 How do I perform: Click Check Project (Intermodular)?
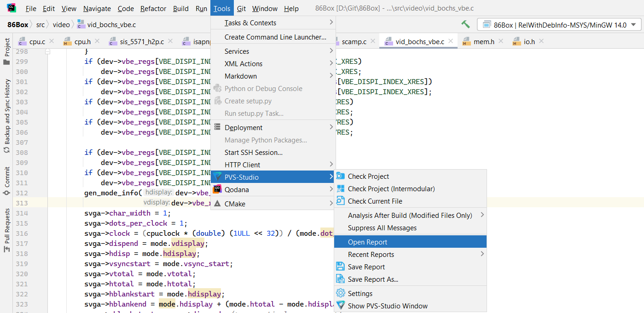391,188
